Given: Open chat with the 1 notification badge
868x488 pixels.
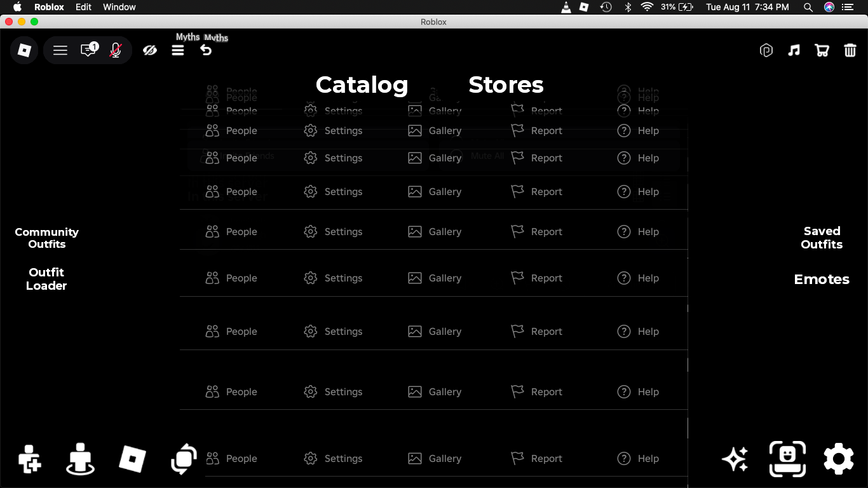Looking at the screenshot, I should click(x=89, y=50).
